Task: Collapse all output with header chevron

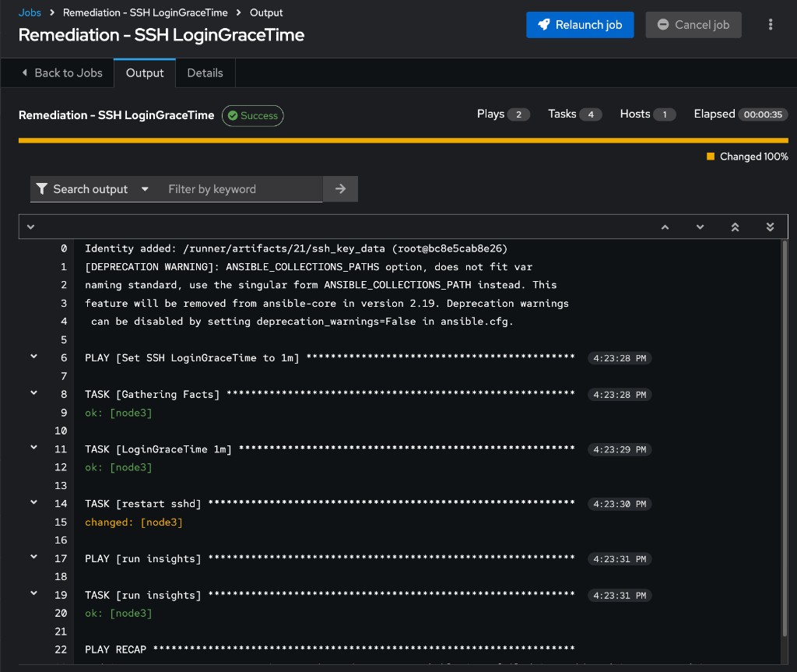Action: click(x=30, y=227)
